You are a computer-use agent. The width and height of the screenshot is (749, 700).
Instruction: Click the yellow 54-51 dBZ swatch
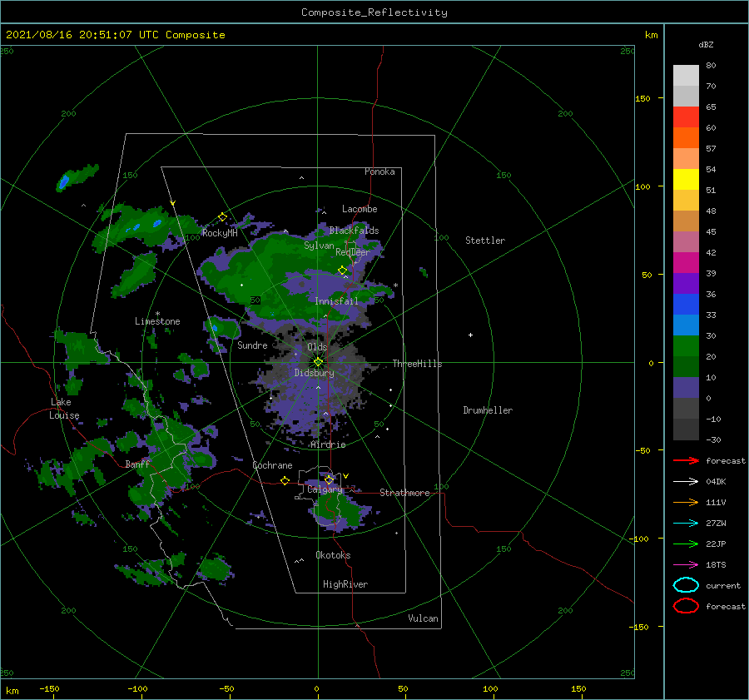point(686,180)
